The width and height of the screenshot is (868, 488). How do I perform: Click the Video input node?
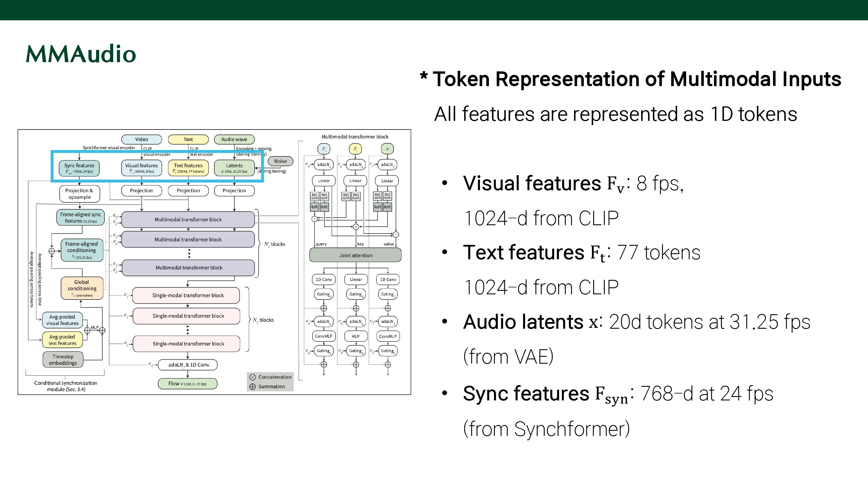point(141,139)
